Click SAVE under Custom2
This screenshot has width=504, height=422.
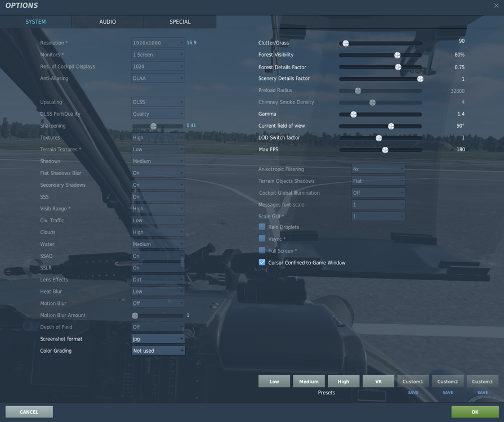[x=448, y=392]
